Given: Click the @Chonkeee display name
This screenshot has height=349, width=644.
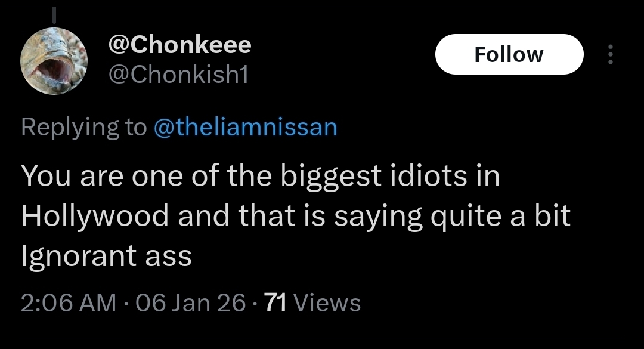Looking at the screenshot, I should [x=179, y=44].
